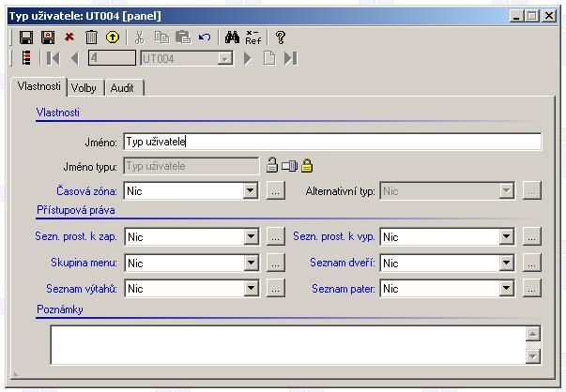Click the trash can delete icon
566x392 pixels.
click(x=91, y=38)
